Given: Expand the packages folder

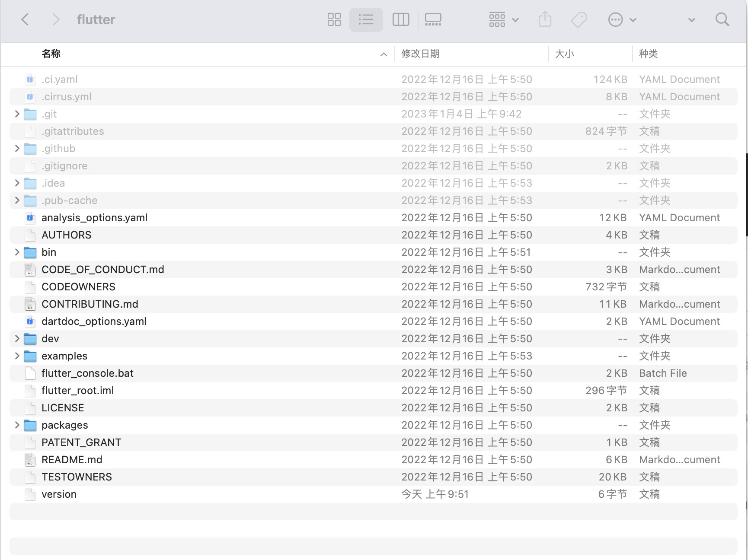Looking at the screenshot, I should (17, 425).
